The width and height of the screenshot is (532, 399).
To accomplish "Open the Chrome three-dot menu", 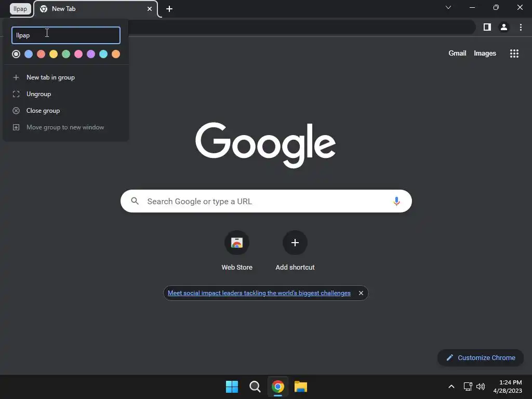I will 521,27.
